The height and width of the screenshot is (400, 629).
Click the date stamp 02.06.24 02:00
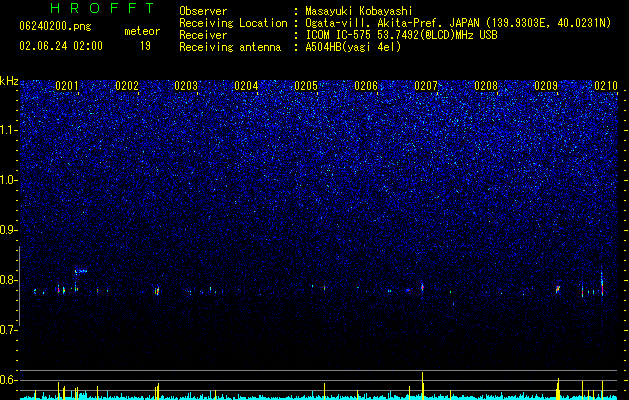point(61,46)
